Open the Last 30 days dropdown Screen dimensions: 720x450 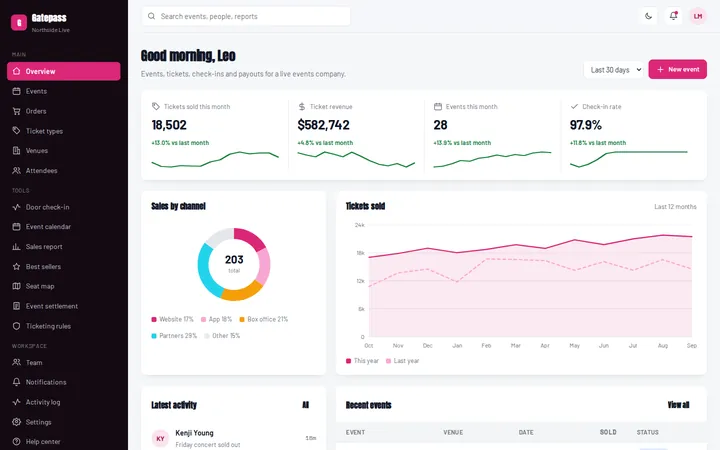[614, 70]
